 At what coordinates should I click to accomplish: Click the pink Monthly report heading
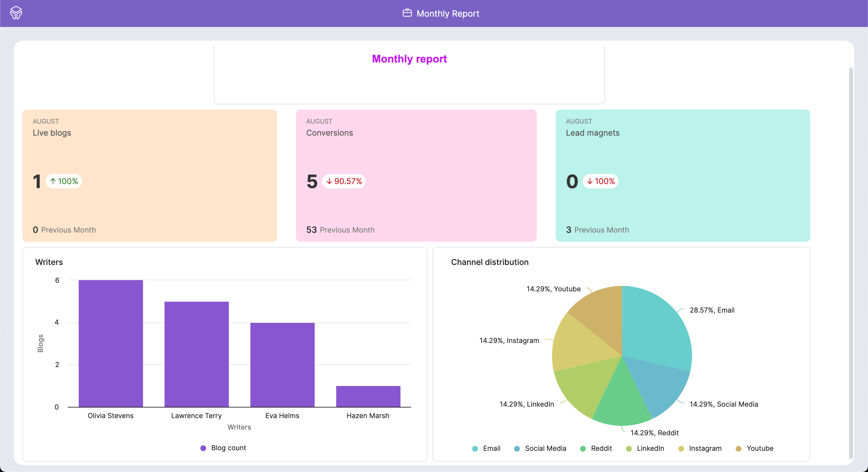[409, 59]
